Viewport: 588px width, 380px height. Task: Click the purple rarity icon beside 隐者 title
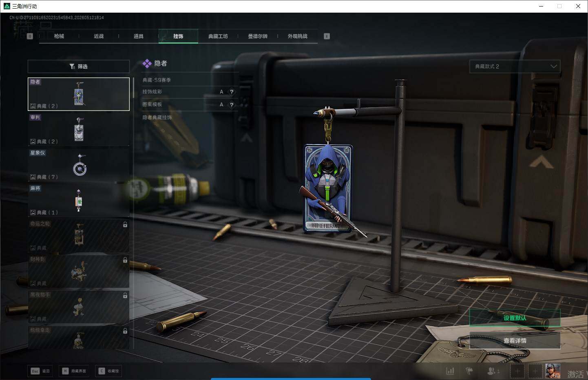pos(147,64)
